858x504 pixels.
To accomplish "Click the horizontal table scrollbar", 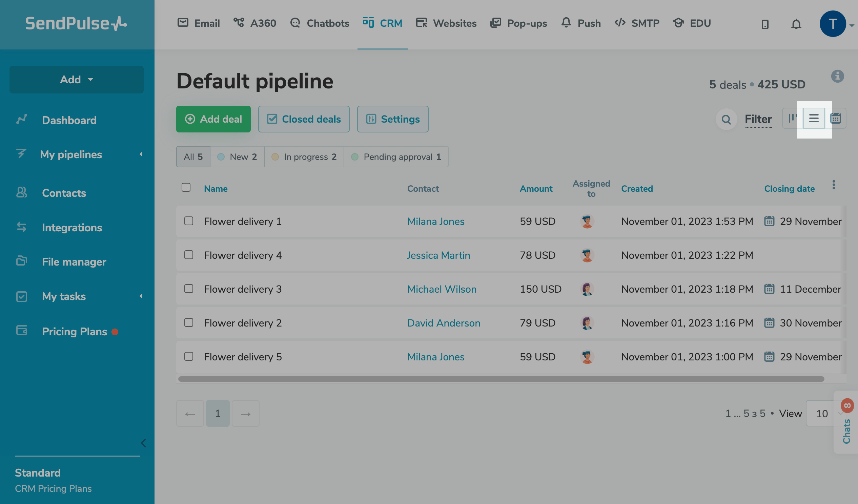I will click(500, 379).
